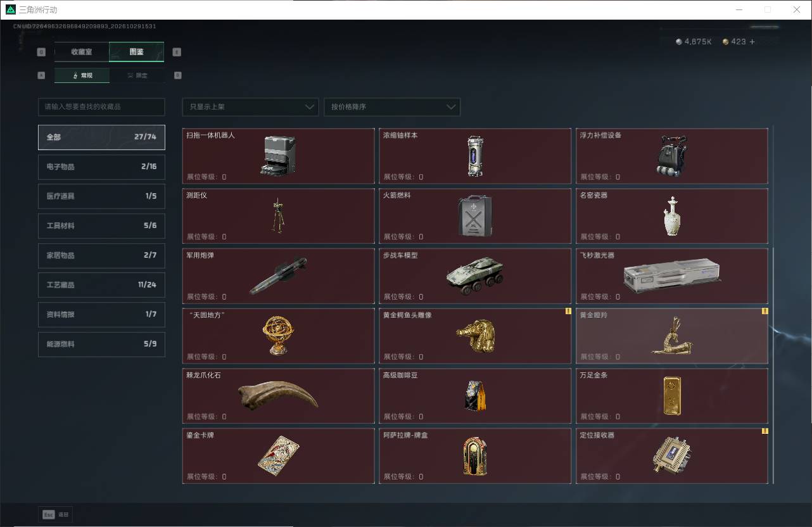Open the 黄金鳄鱼头雕像 statue item
This screenshot has width=812, height=527.
click(475, 336)
